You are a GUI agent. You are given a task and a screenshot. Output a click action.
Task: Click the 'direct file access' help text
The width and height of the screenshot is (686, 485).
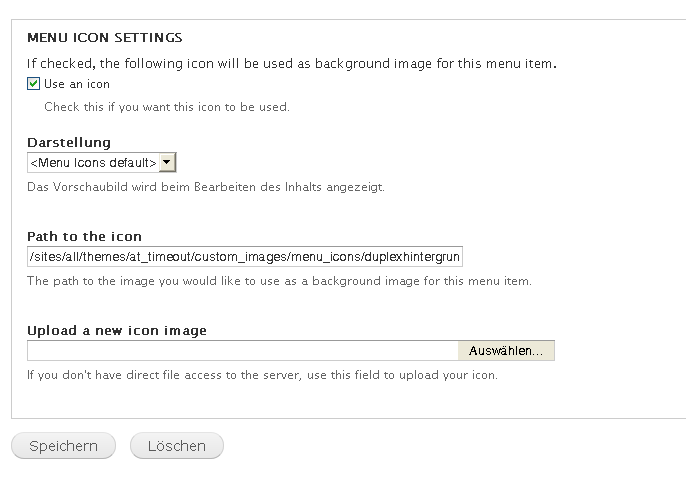coord(261,375)
